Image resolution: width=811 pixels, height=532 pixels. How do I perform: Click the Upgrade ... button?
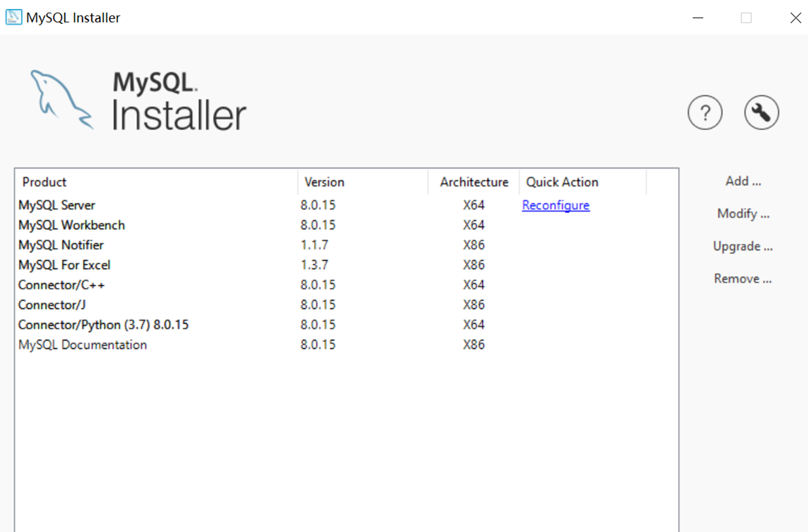[x=743, y=246]
